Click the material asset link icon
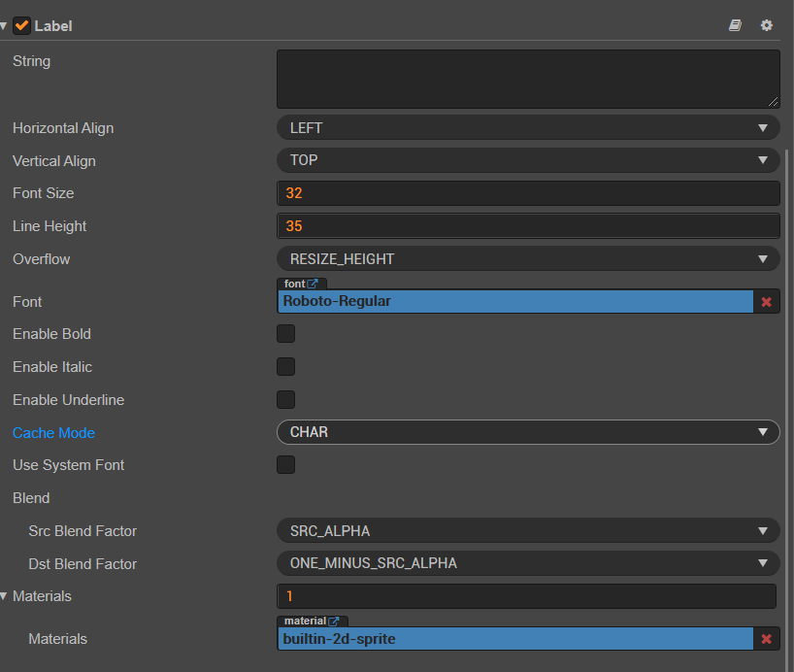 pyautogui.click(x=334, y=621)
